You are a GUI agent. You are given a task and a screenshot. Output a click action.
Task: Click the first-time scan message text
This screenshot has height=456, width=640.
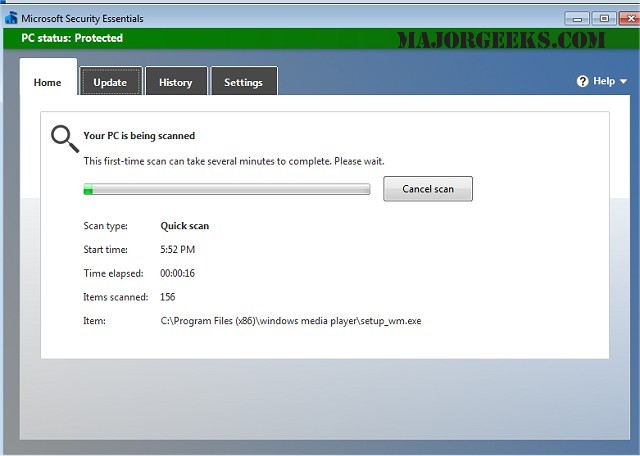coord(234,161)
